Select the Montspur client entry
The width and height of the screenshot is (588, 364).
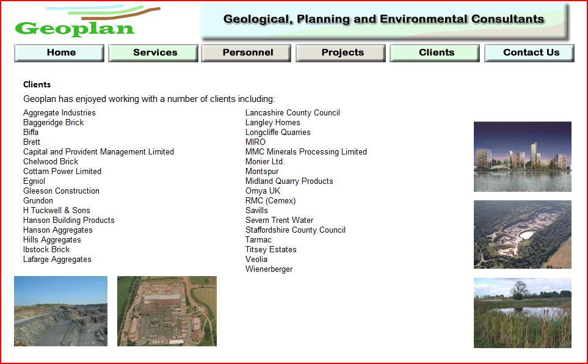point(262,172)
